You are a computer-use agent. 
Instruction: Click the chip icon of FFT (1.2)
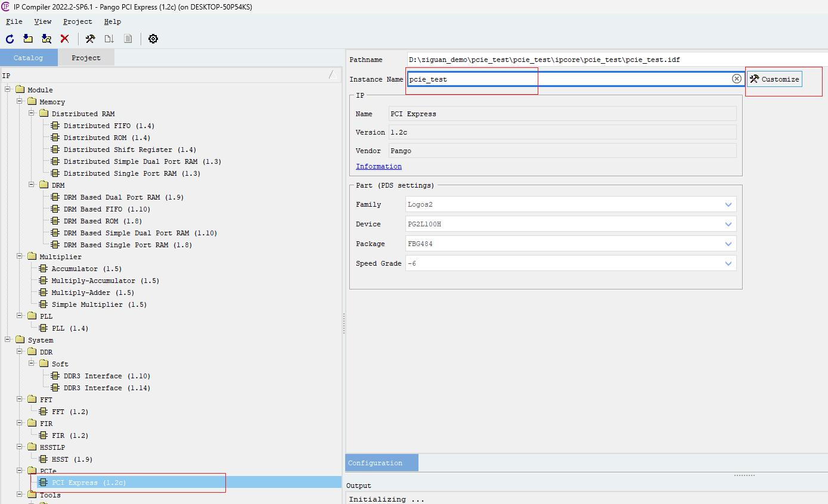(x=43, y=412)
